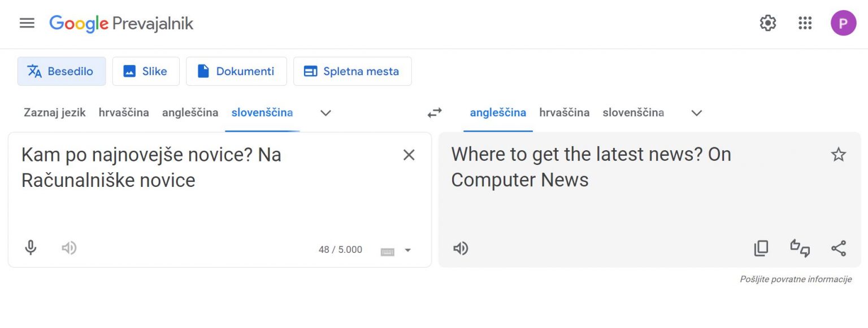
Task: Open the on-screen keyboard
Action: point(387,250)
